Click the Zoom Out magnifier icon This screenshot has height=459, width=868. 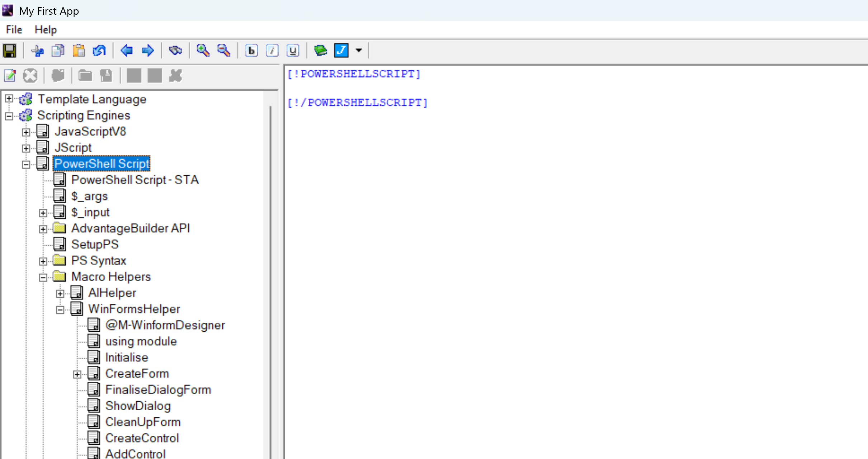click(224, 51)
